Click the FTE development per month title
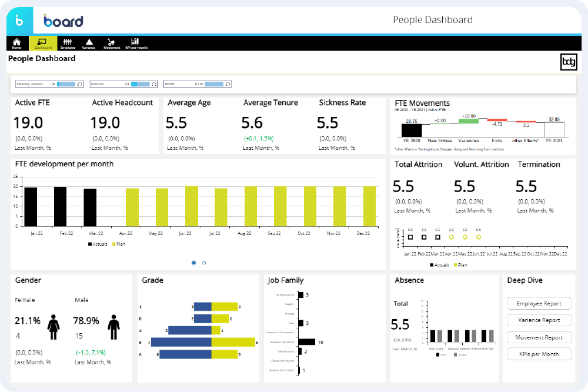This screenshot has height=392, width=588. coord(64,164)
